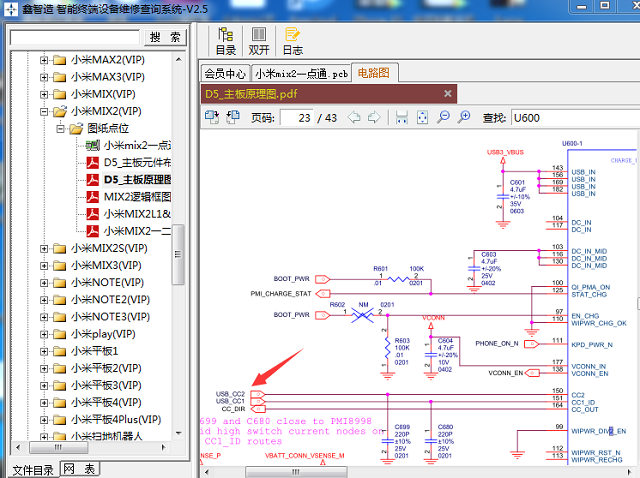Click the CC_DIR net label

coord(233,409)
